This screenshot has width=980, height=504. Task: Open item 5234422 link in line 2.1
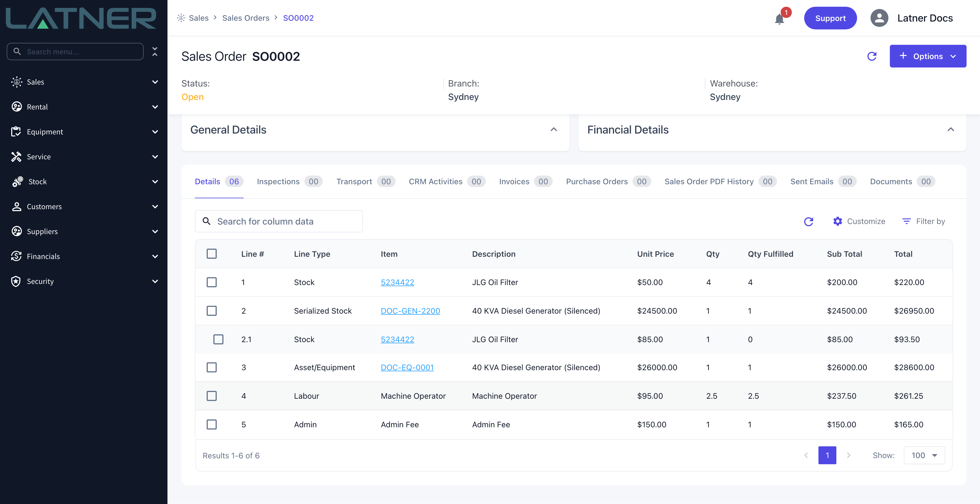click(397, 339)
